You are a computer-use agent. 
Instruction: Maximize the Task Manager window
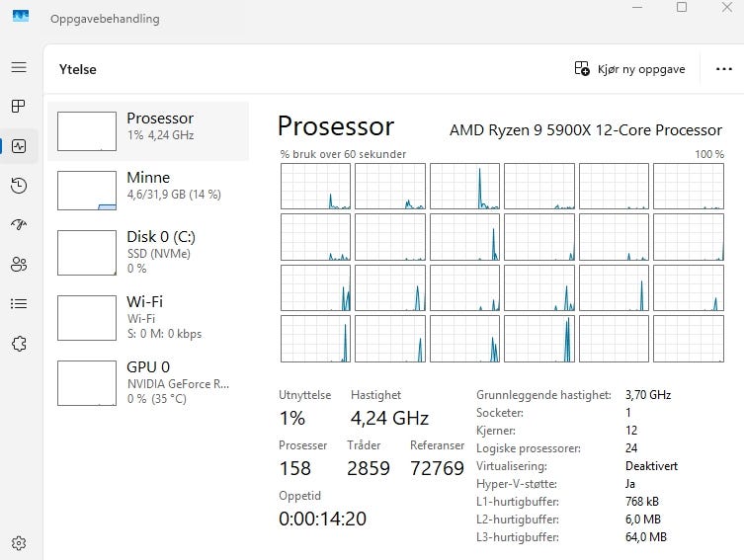pyautogui.click(x=682, y=7)
